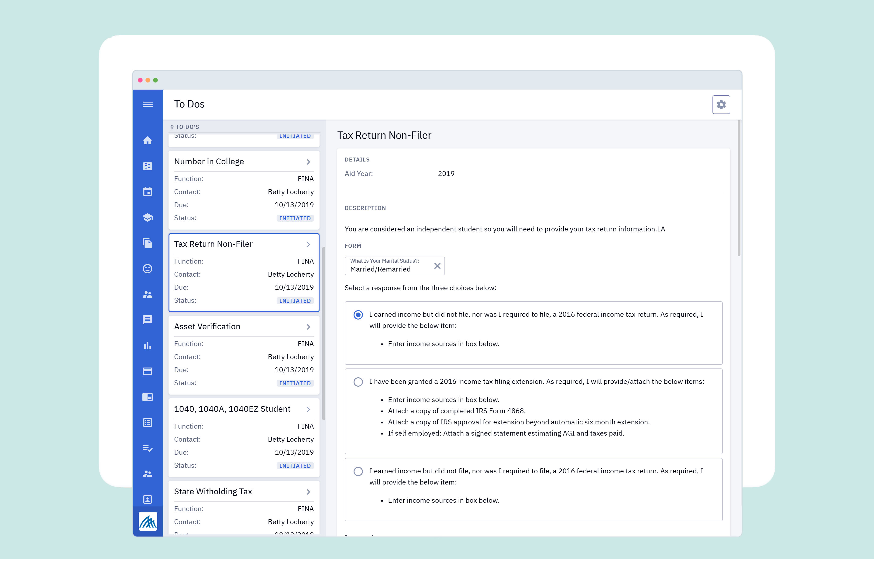Open the To Dos checklist icon

[148, 448]
